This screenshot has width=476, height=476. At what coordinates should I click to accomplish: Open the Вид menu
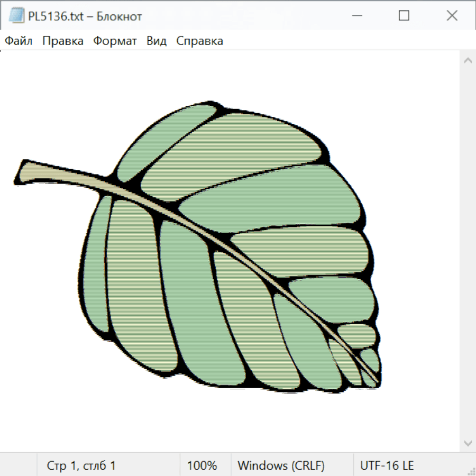tap(156, 41)
